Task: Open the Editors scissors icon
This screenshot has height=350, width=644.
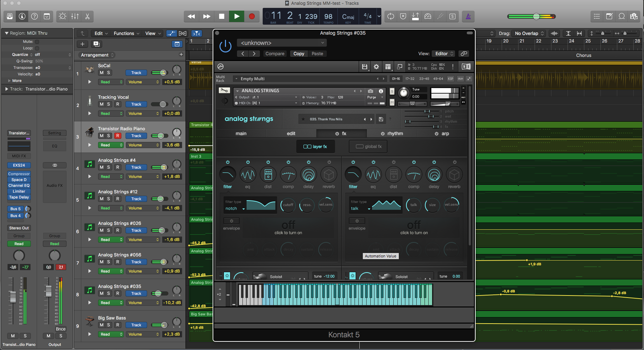Action: (x=87, y=16)
